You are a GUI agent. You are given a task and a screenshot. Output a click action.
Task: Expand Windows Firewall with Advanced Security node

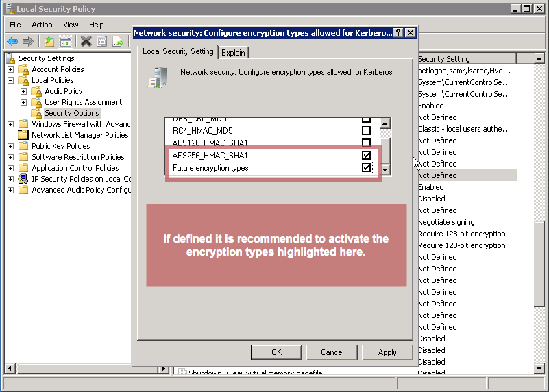10,124
